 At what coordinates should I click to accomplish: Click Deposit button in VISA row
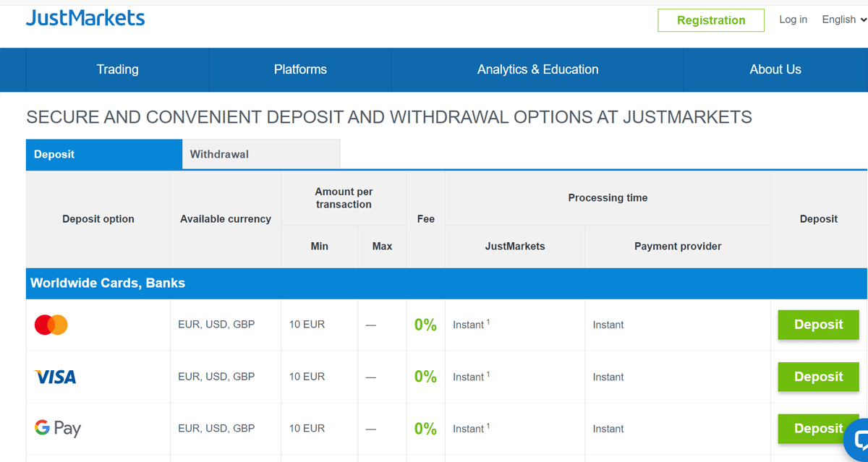[818, 377]
